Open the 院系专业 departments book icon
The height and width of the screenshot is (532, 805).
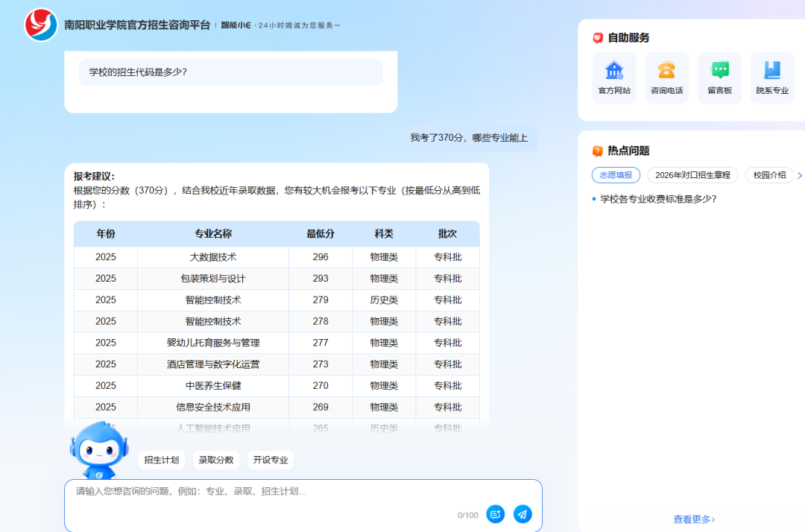pos(772,71)
